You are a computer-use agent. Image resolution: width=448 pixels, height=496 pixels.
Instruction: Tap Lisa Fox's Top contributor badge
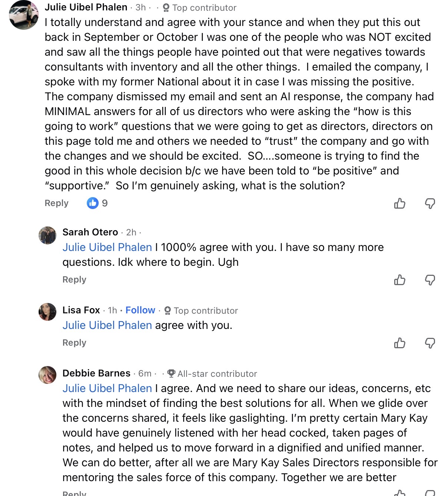point(201,310)
